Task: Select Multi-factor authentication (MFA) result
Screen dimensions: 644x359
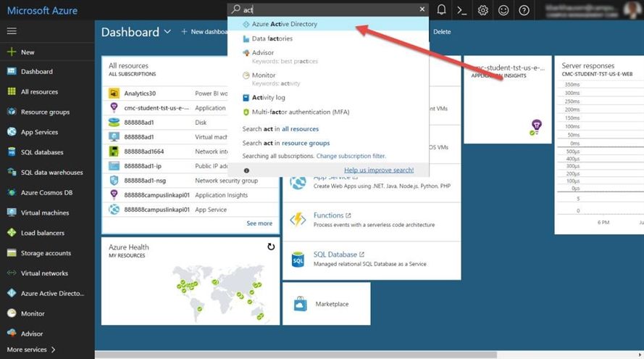Action: click(x=328, y=112)
